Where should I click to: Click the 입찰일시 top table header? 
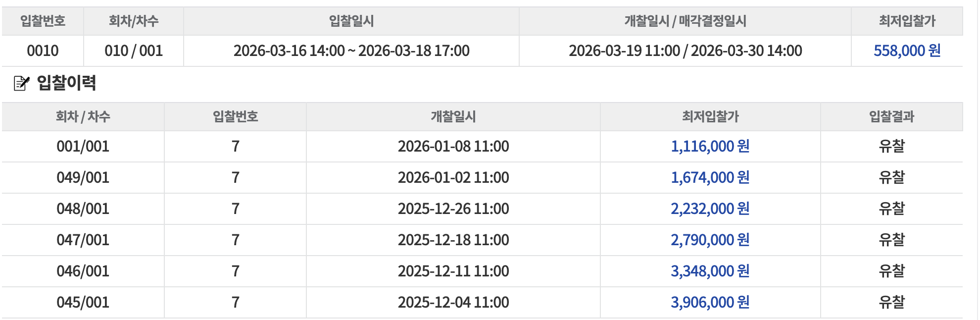click(351, 21)
